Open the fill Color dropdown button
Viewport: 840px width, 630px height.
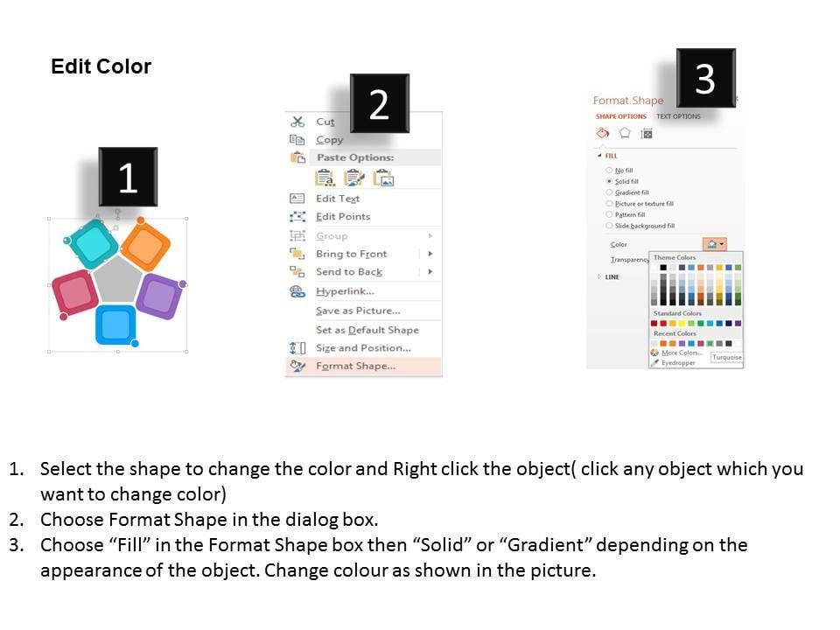pyautogui.click(x=714, y=244)
